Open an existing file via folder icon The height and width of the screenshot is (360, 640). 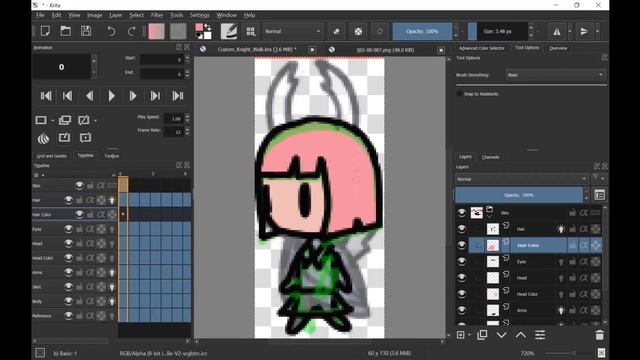point(65,31)
